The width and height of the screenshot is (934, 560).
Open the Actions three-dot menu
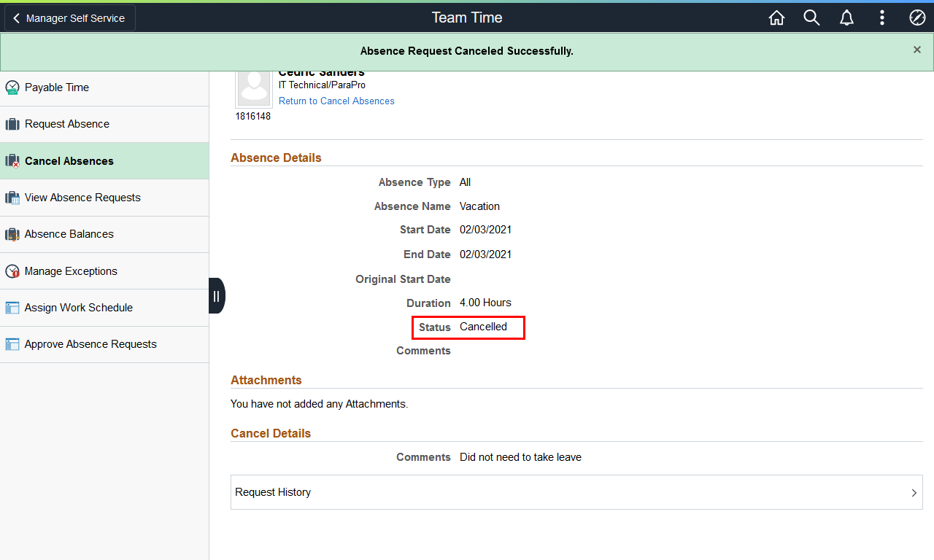tap(882, 18)
